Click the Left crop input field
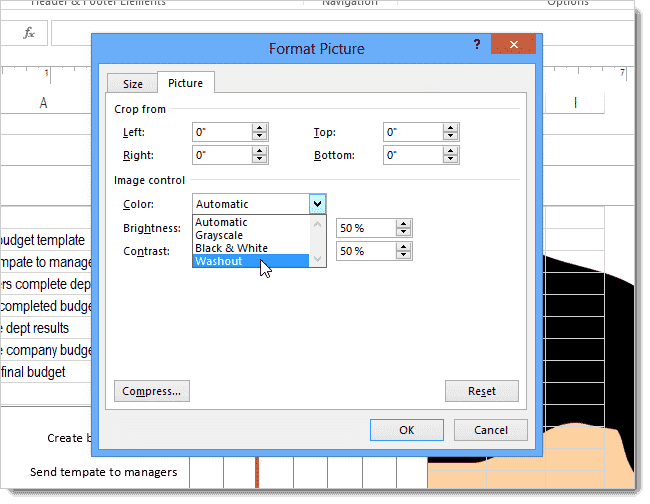Image resolution: width=650 pixels, height=504 pixels. click(222, 132)
